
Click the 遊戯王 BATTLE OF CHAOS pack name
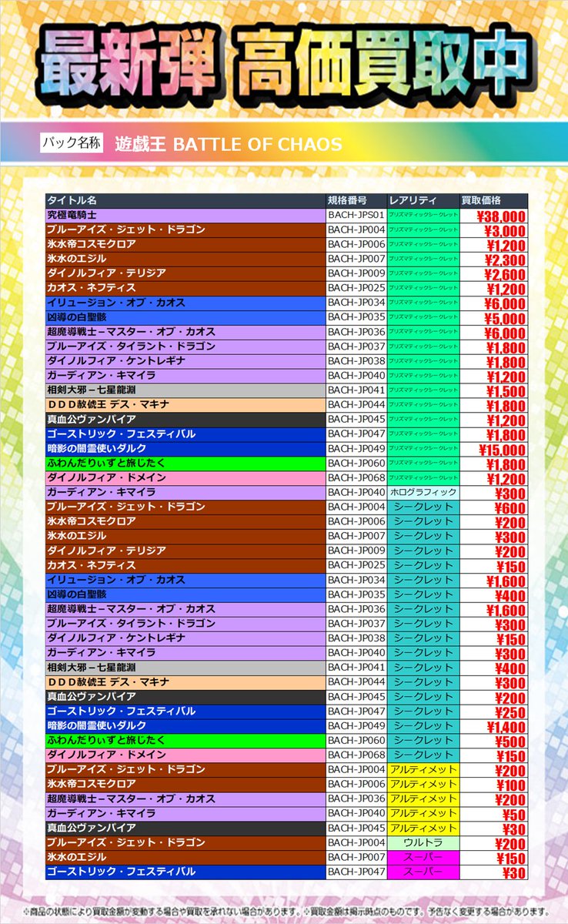click(x=229, y=144)
